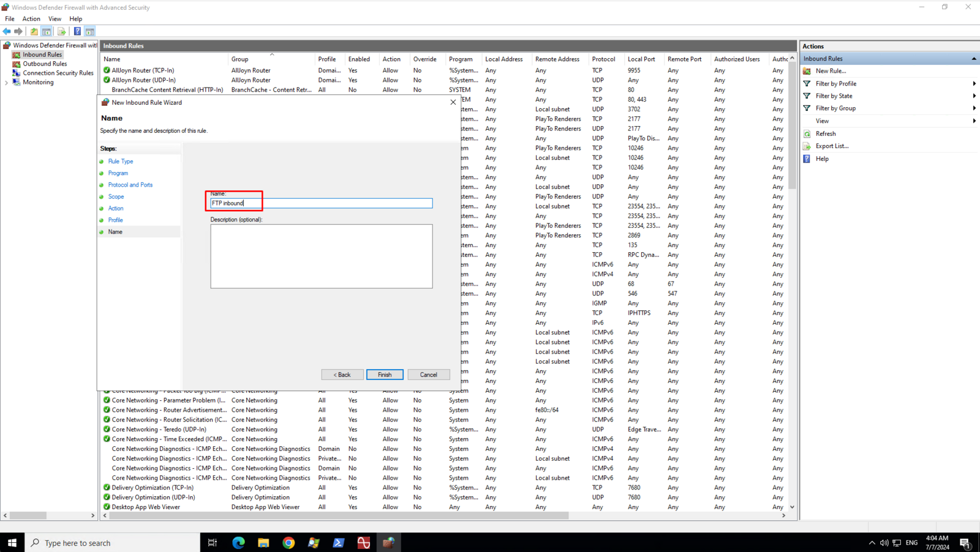Open File Explorer from the taskbar

pyautogui.click(x=263, y=542)
